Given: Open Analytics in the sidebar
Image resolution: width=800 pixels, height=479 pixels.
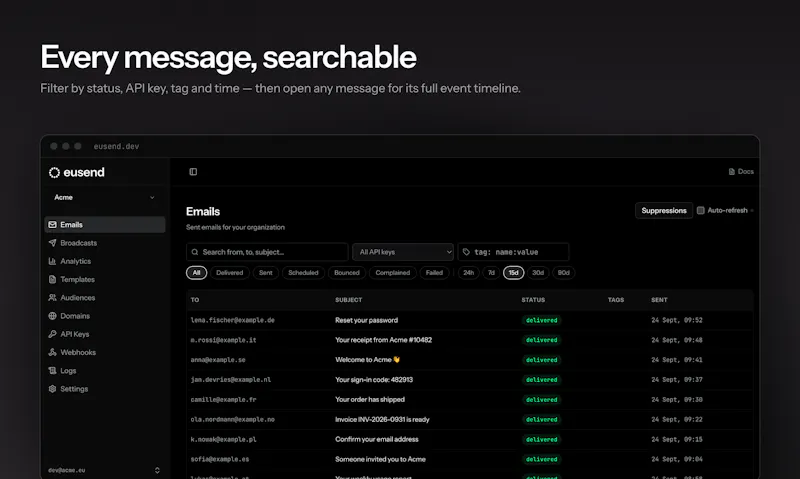Looking at the screenshot, I should point(105,261).
